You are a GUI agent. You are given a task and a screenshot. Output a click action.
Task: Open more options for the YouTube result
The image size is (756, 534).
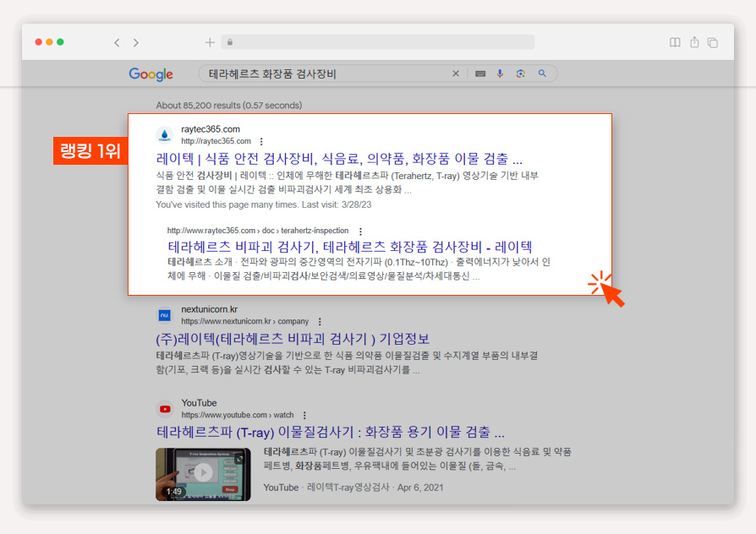tap(304, 416)
